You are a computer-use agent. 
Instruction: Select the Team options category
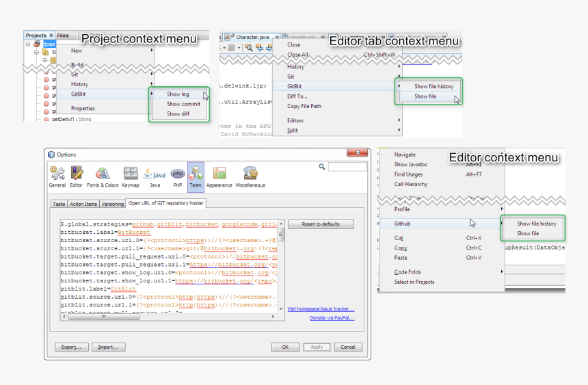[x=196, y=176]
